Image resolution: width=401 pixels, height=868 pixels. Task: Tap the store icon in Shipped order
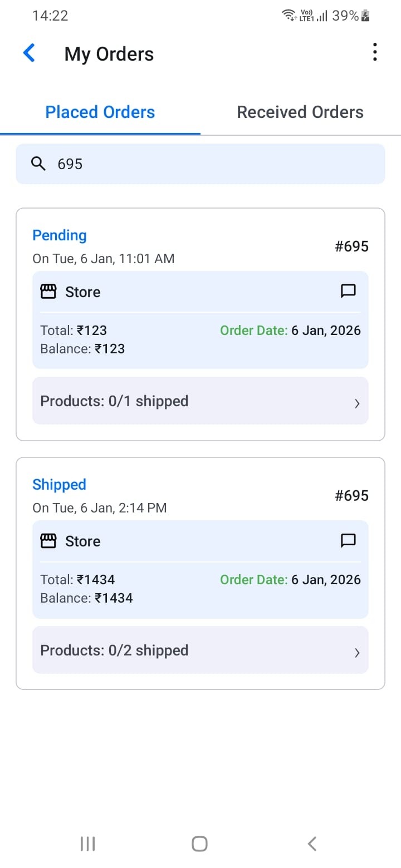[x=48, y=541]
